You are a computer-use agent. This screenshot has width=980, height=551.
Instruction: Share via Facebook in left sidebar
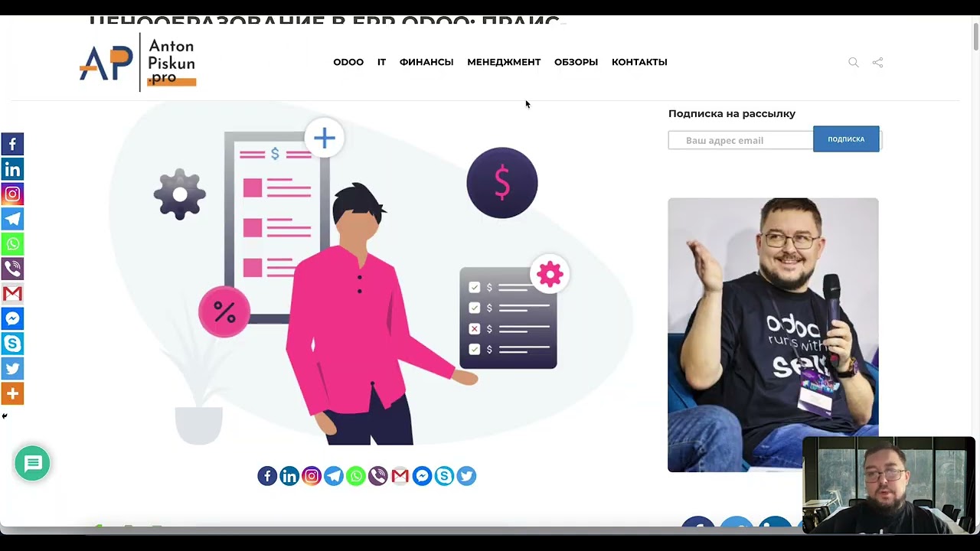click(12, 144)
